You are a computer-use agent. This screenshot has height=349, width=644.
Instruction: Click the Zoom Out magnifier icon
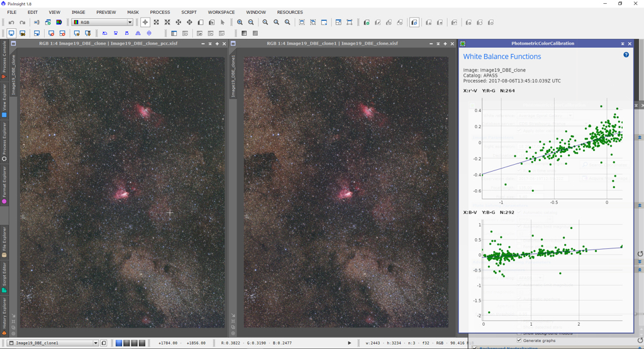coord(251,23)
